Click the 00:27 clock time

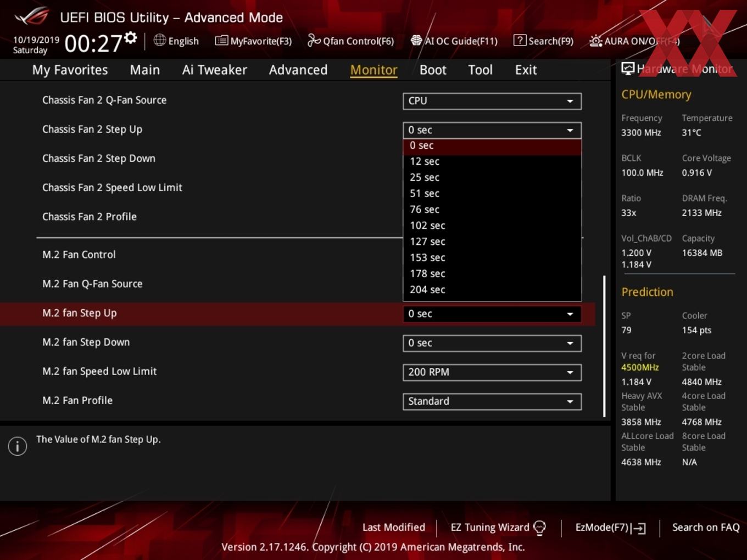[93, 43]
